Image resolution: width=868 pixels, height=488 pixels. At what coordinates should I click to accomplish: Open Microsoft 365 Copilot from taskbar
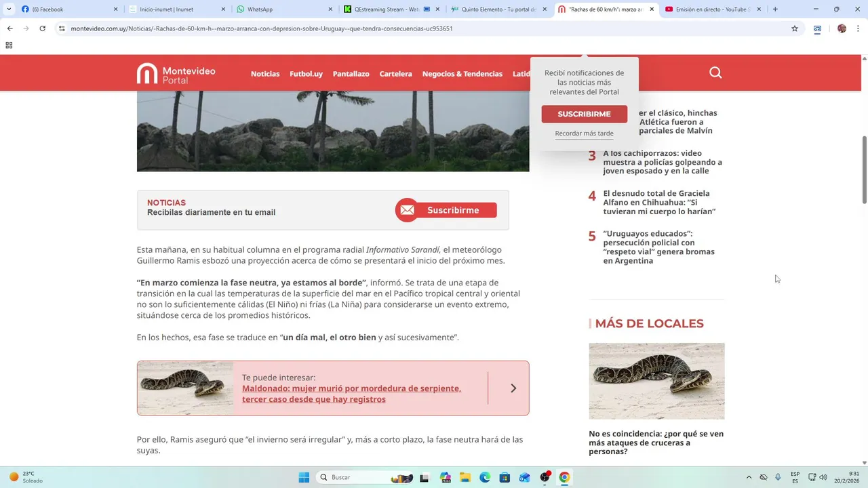click(x=445, y=477)
